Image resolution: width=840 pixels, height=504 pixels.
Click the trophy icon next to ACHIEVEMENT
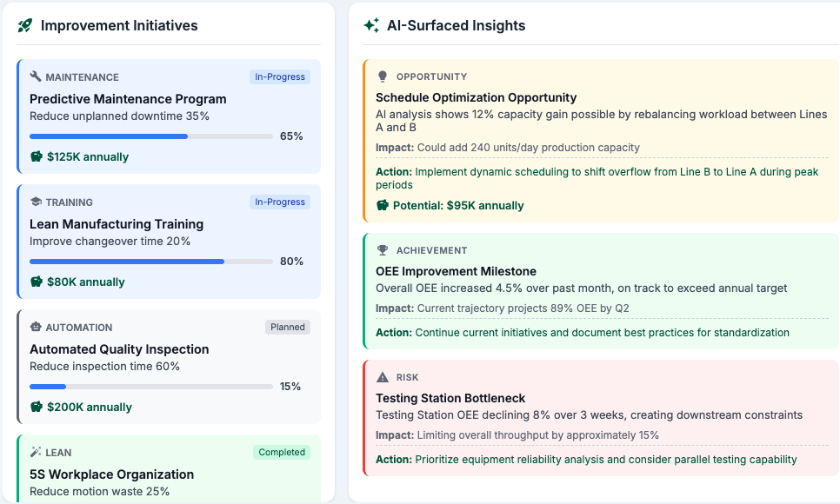click(x=382, y=250)
